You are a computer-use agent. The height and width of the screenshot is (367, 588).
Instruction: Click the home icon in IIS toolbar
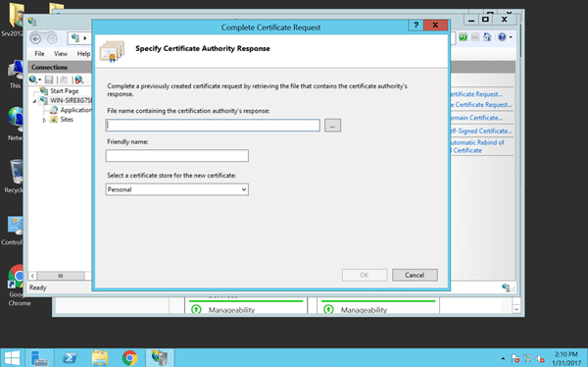[x=487, y=37]
